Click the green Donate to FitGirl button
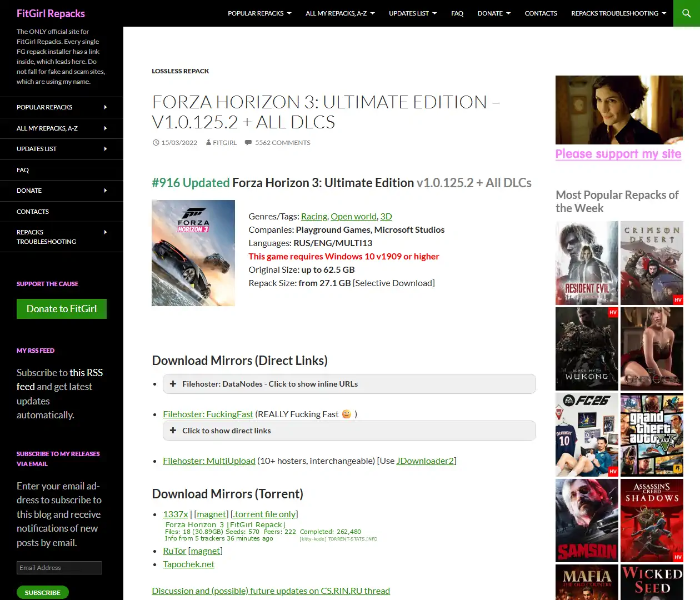The width and height of the screenshot is (700, 600). point(61,309)
